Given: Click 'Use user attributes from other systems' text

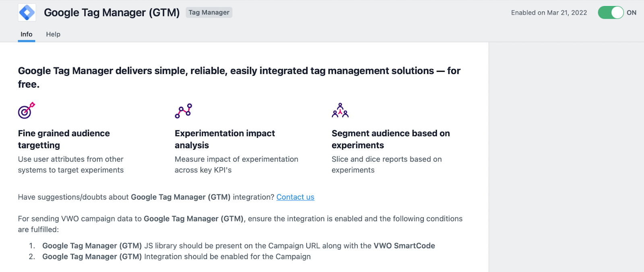Looking at the screenshot, I should click(x=71, y=165).
